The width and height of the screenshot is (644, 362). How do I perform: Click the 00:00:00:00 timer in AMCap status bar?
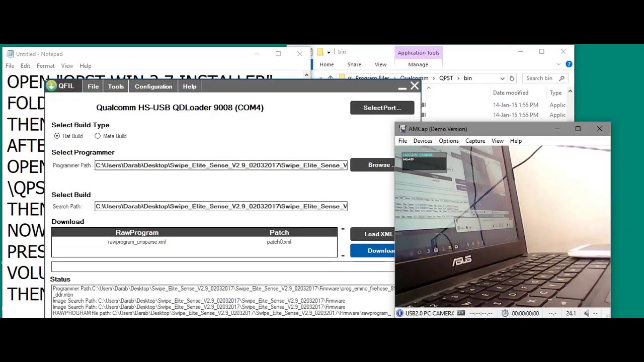[525, 313]
